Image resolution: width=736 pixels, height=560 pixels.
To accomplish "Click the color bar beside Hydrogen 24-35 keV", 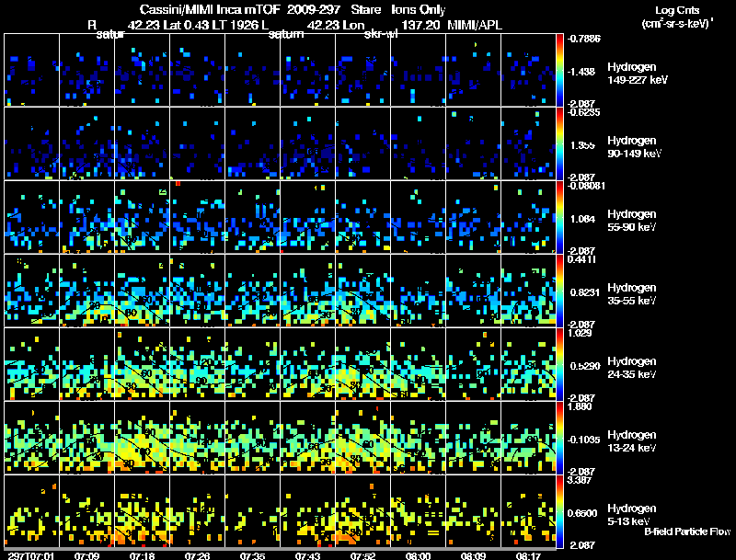I will pos(559,365).
